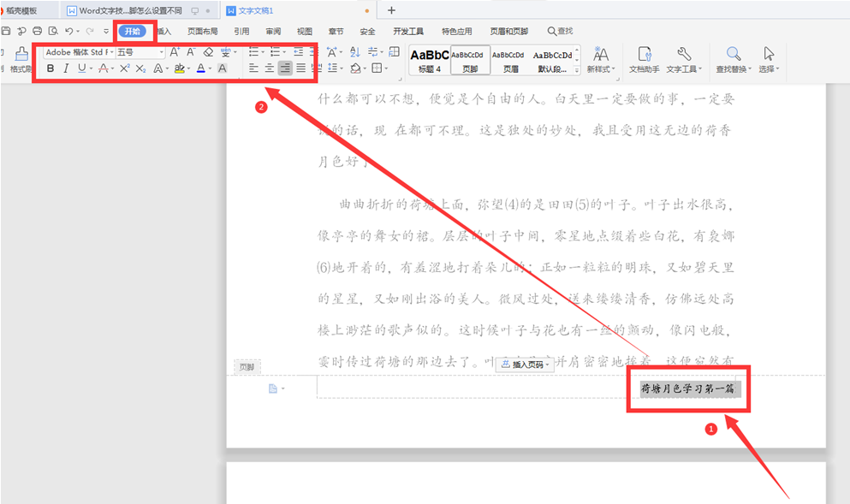Open the Document Assistant (文档助手)

tap(644, 60)
